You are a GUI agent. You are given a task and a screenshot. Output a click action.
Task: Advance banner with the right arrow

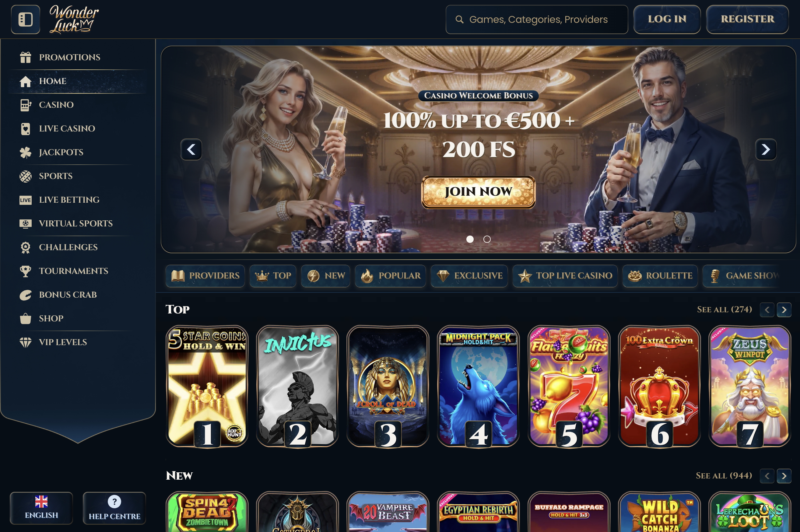(x=766, y=149)
